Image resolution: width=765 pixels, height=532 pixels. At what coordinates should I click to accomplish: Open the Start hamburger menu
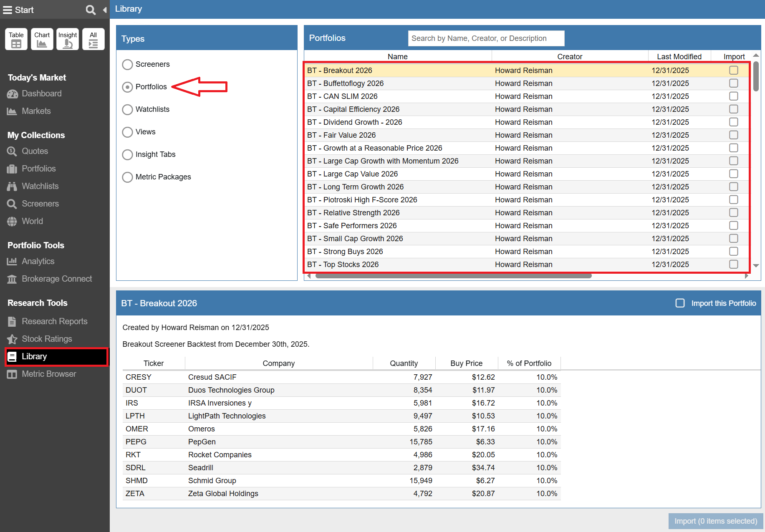pos(8,10)
